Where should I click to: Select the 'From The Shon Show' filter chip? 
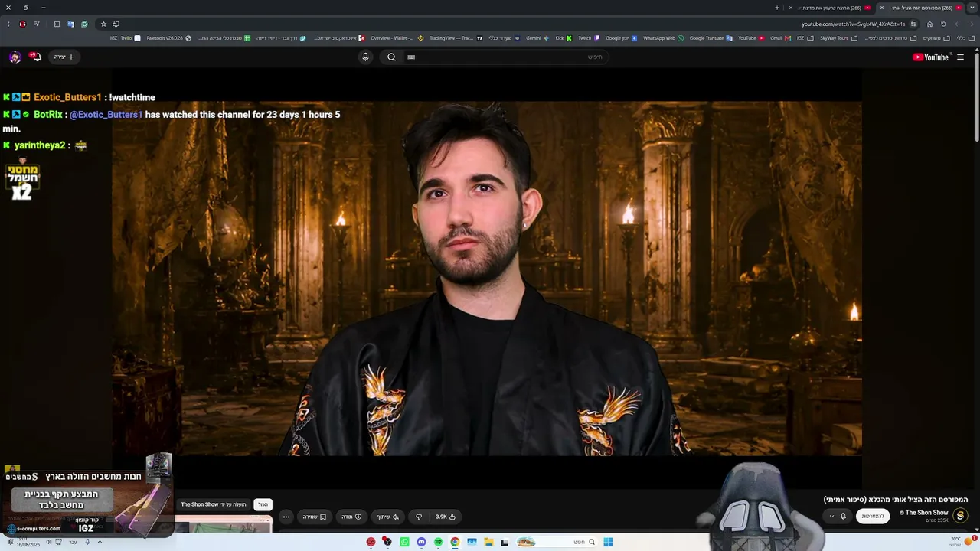point(214,504)
